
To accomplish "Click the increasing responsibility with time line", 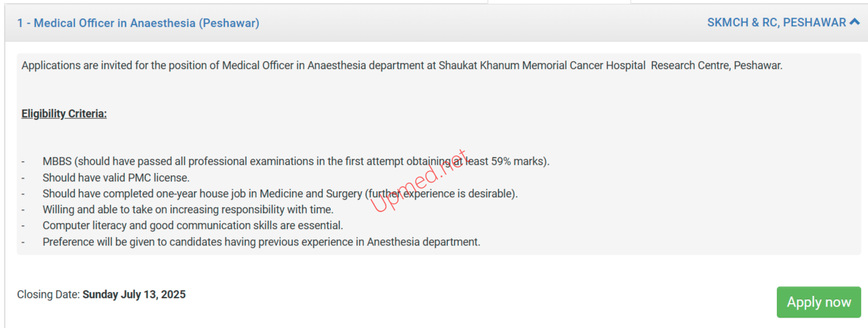I will click(x=188, y=210).
